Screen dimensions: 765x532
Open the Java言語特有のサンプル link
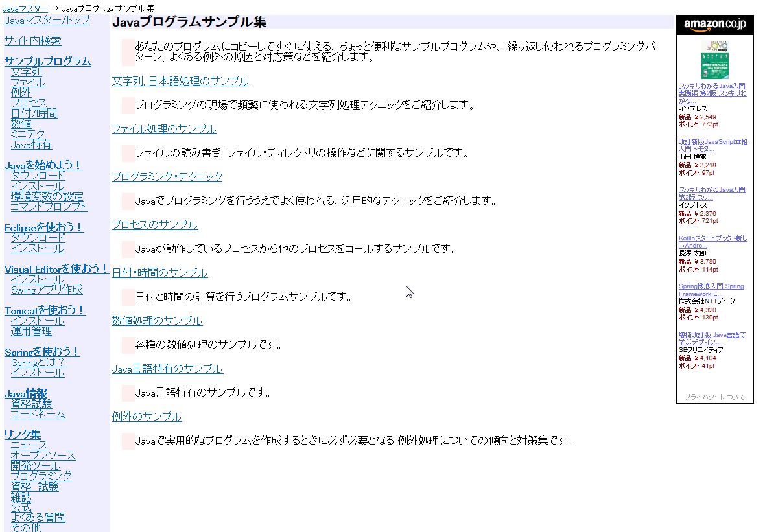click(167, 368)
